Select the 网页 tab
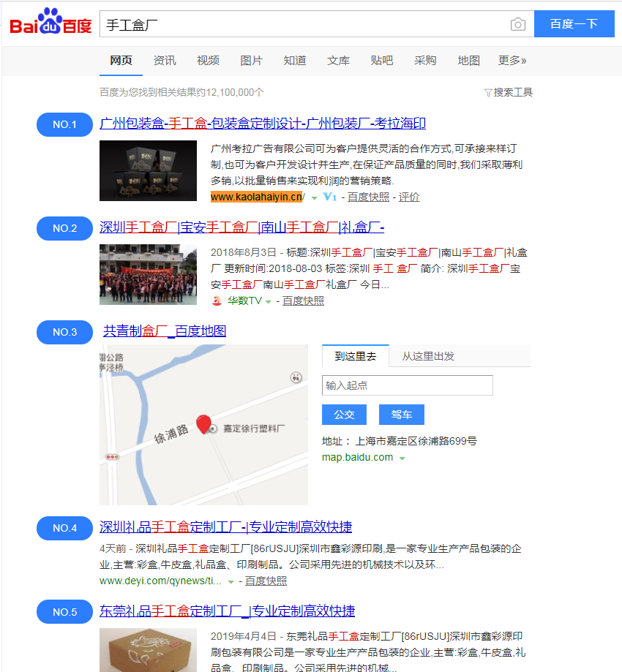Viewport: 622px width, 672px height. tap(121, 61)
